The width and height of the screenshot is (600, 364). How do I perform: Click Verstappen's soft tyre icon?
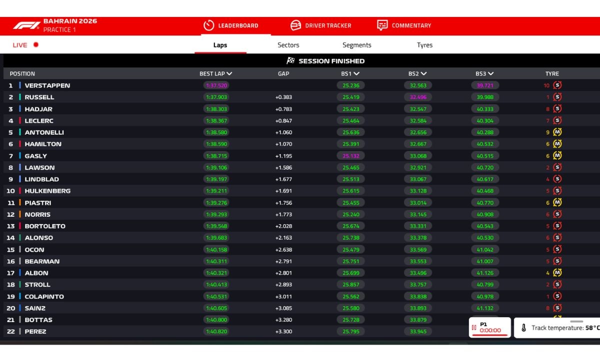tap(557, 85)
